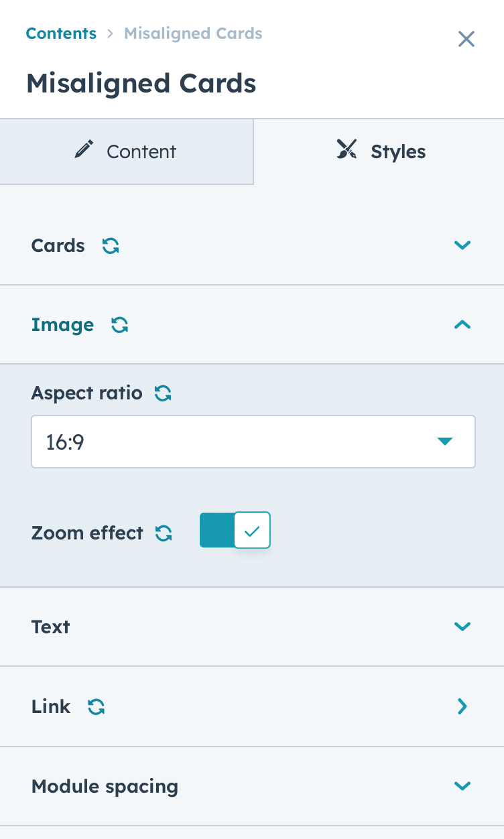Screen dimensions: 504x839
Task: Reset the Zoom effect setting icon
Action: 164,533
